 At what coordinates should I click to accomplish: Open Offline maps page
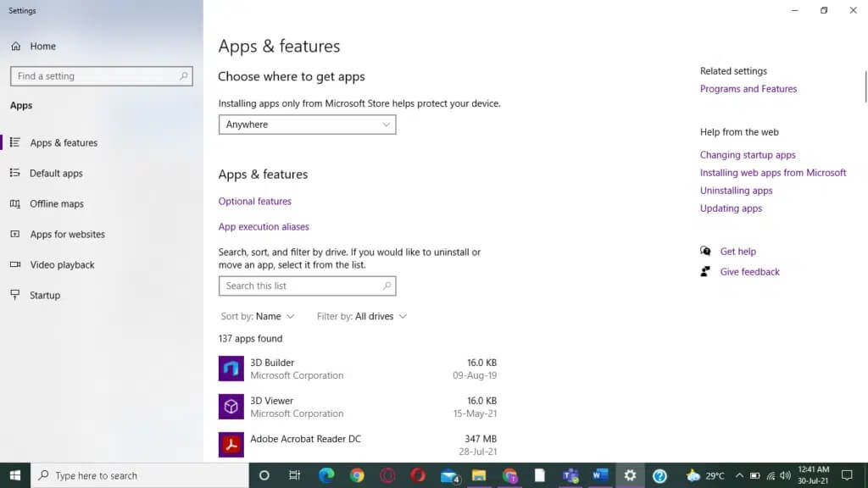tap(57, 203)
